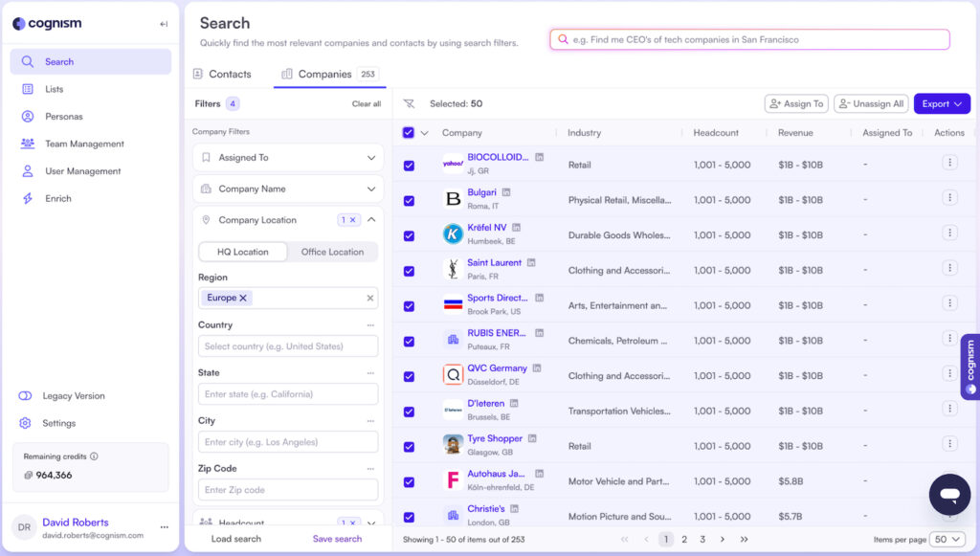Clear the Region field
This screenshot has height=556, width=980.
tap(370, 298)
